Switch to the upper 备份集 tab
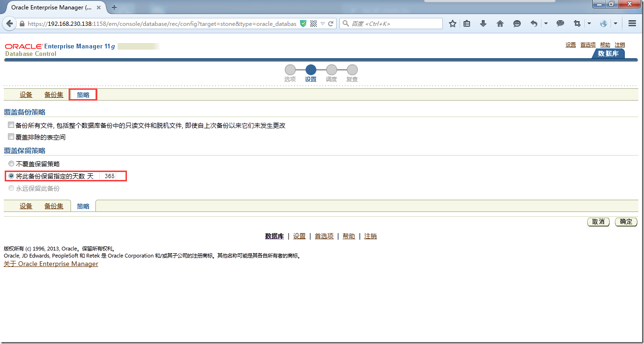The image size is (644, 344). 54,94
